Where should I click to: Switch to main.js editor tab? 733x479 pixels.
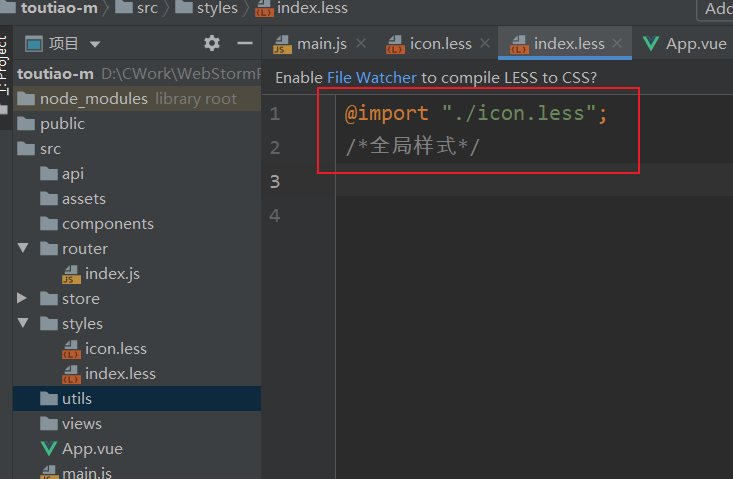[x=322, y=44]
